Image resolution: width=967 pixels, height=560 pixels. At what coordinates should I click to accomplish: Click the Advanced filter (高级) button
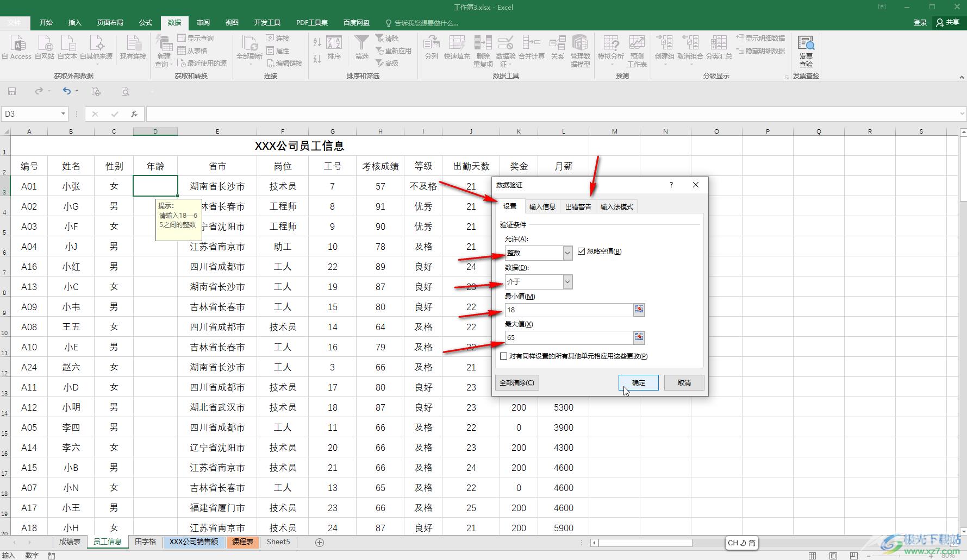point(387,63)
